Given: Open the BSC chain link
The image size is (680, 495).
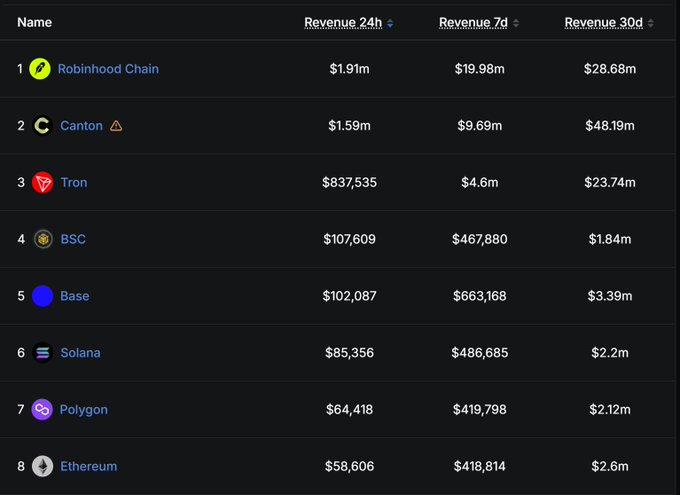Looking at the screenshot, I should pyautogui.click(x=73, y=239).
